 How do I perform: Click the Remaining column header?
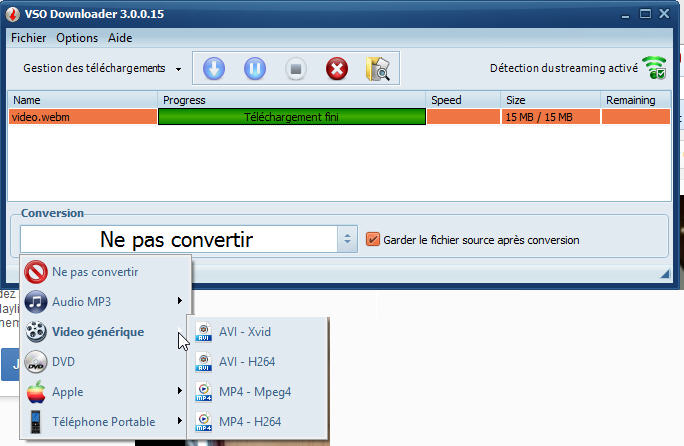pyautogui.click(x=636, y=100)
